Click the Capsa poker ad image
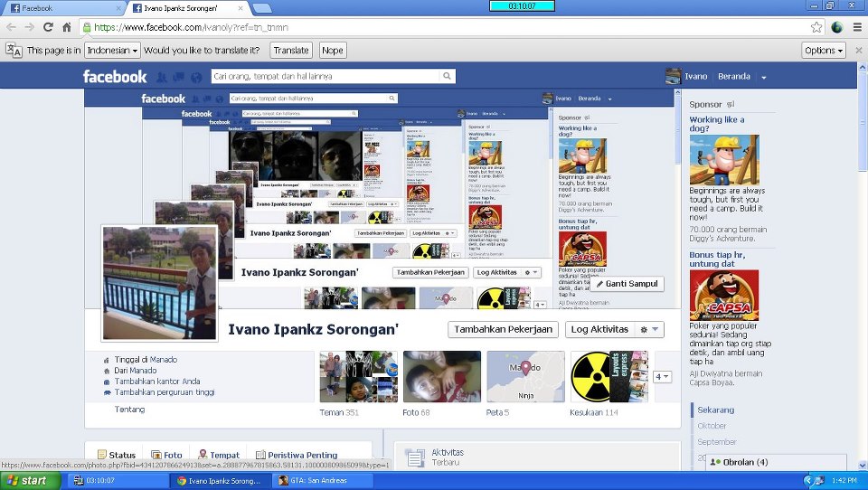 (724, 295)
